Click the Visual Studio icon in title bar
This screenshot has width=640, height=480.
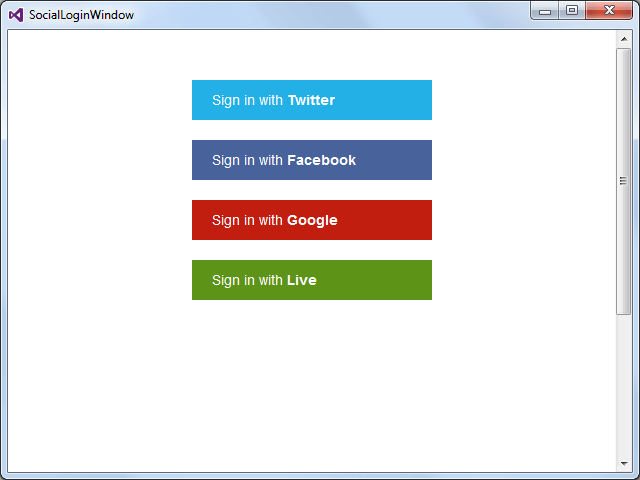[16, 15]
